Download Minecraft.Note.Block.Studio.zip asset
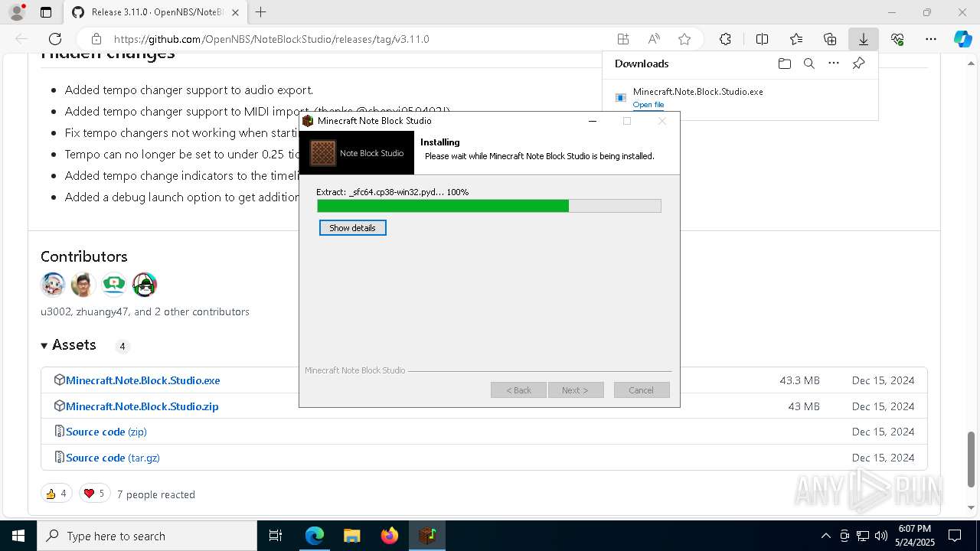The image size is (980, 551). pyautogui.click(x=142, y=406)
